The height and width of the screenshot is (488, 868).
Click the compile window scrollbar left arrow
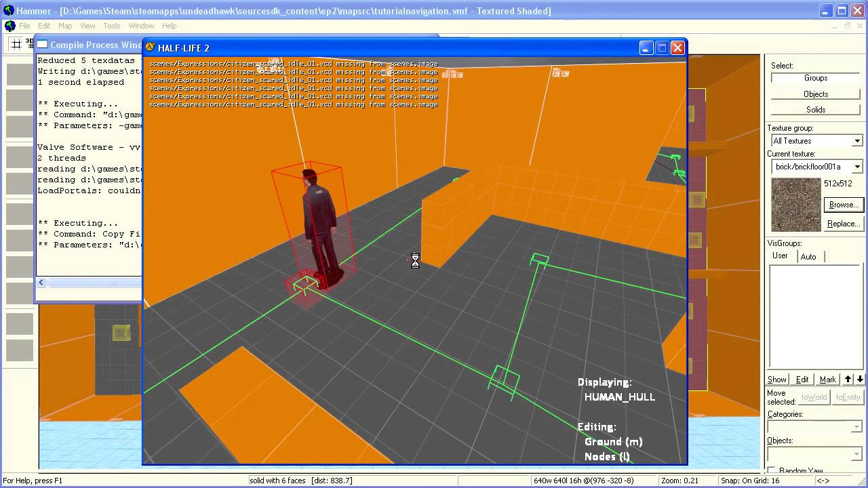[x=41, y=283]
